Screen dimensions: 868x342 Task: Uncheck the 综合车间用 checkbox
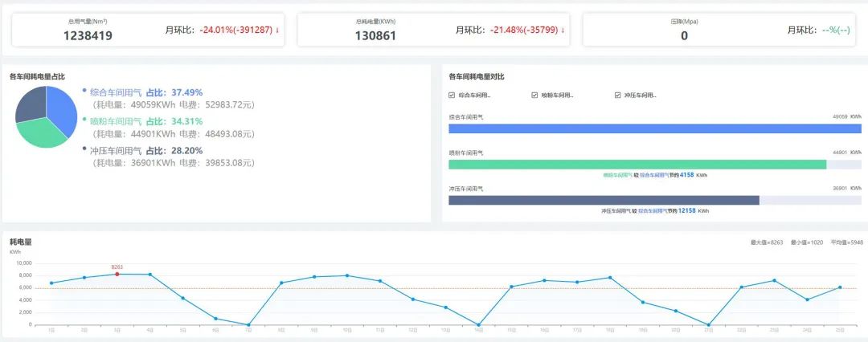point(452,96)
